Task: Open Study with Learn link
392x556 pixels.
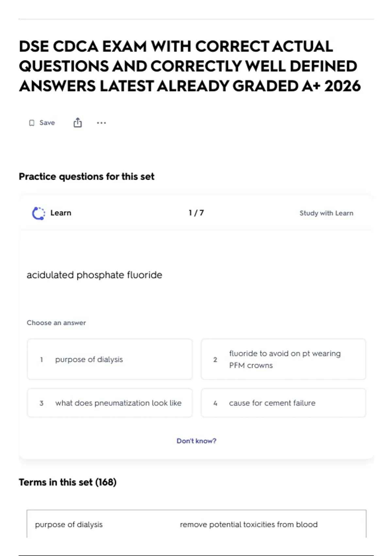Action: 326,213
